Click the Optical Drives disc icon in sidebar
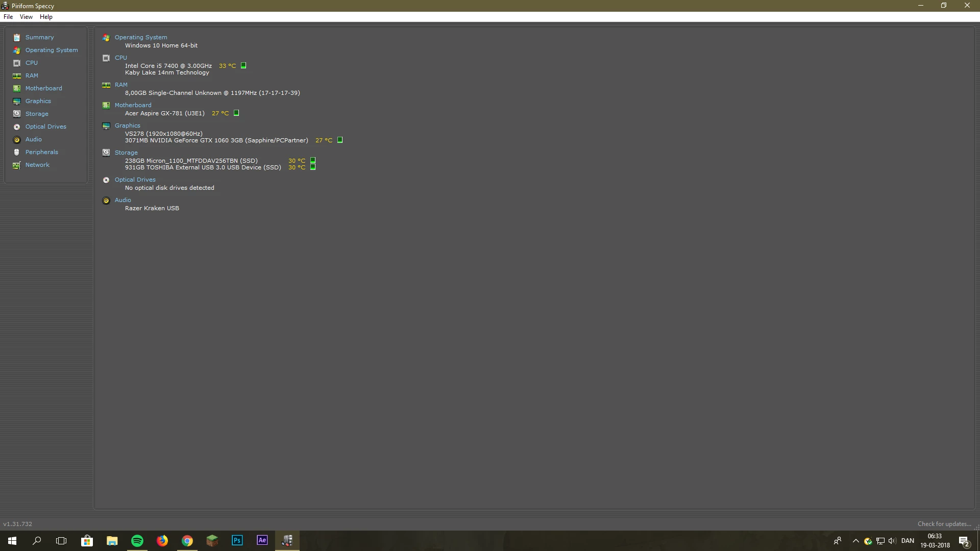Screen dimensions: 980x551 17,127
